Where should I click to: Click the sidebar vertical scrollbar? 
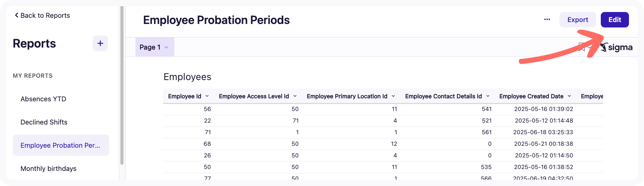(x=122, y=85)
